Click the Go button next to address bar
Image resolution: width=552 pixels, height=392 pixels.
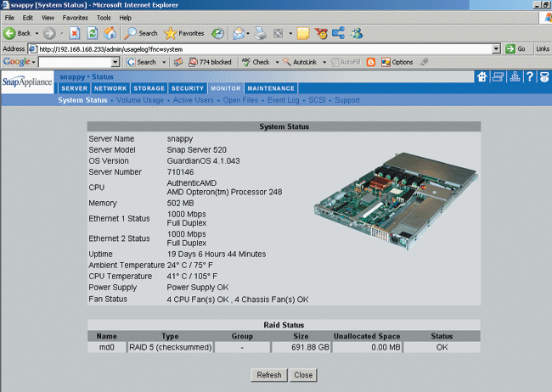[x=516, y=49]
